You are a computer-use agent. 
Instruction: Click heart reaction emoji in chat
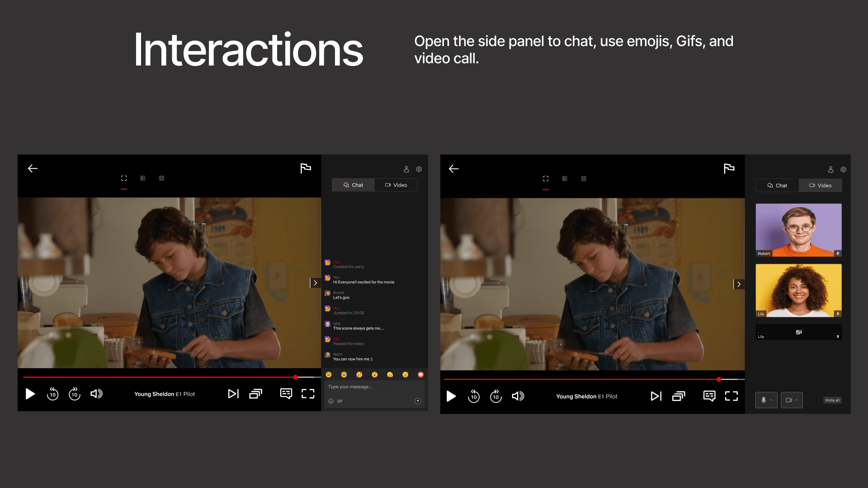(x=420, y=375)
